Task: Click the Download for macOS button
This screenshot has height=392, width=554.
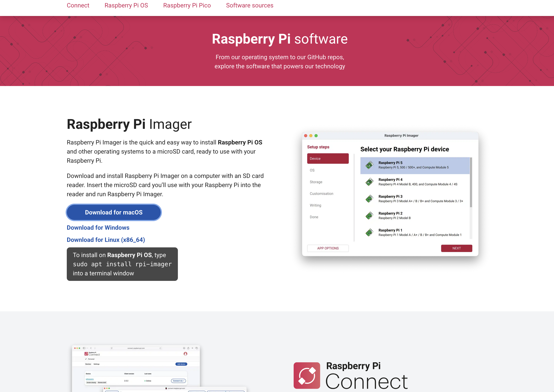Action: click(114, 212)
